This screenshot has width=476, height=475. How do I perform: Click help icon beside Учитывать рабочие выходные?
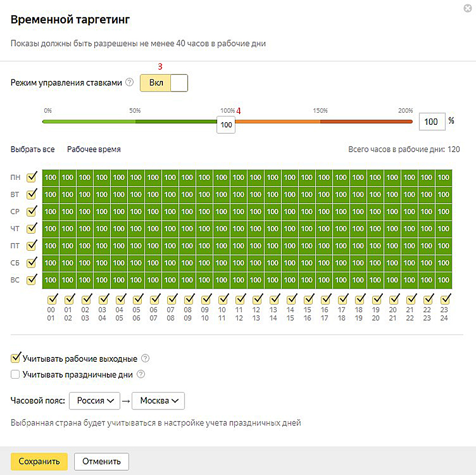(x=145, y=359)
